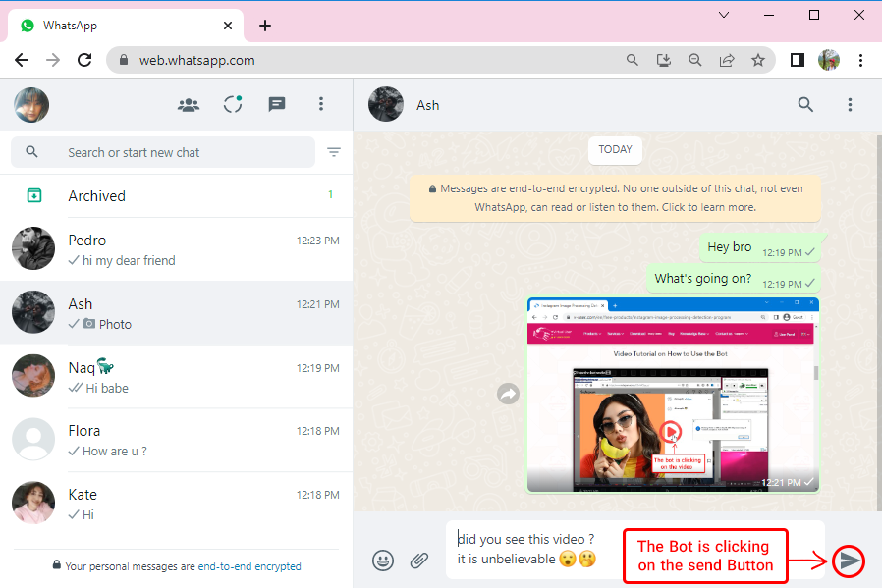The width and height of the screenshot is (882, 588).
Task: Start a new chat with the message icon
Action: (277, 105)
